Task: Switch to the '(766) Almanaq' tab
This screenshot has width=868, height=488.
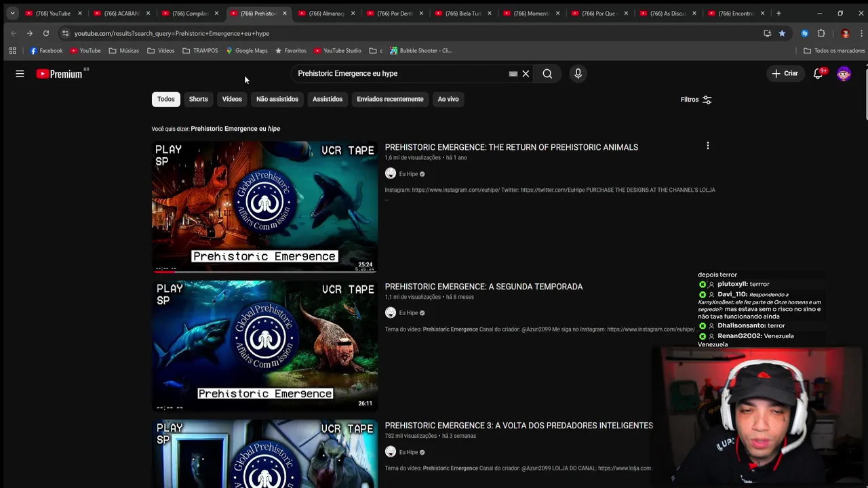Action: tap(325, 14)
